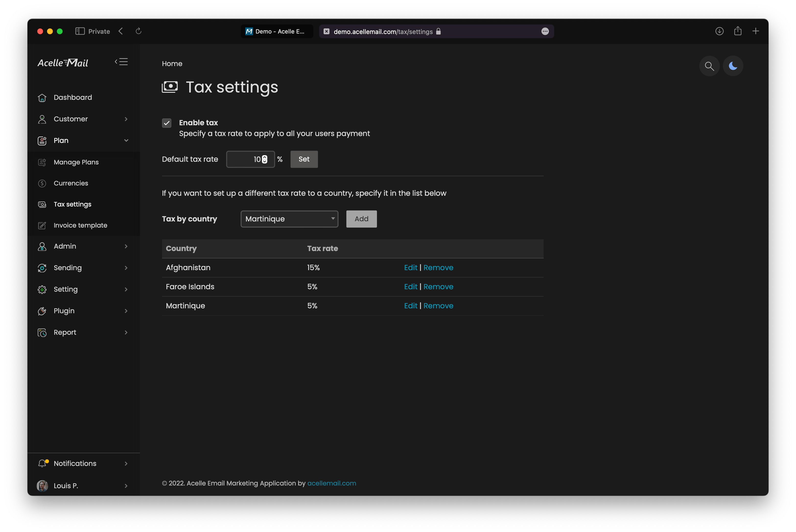Click the Currencies dollar icon
The height and width of the screenshot is (532, 796).
[42, 183]
